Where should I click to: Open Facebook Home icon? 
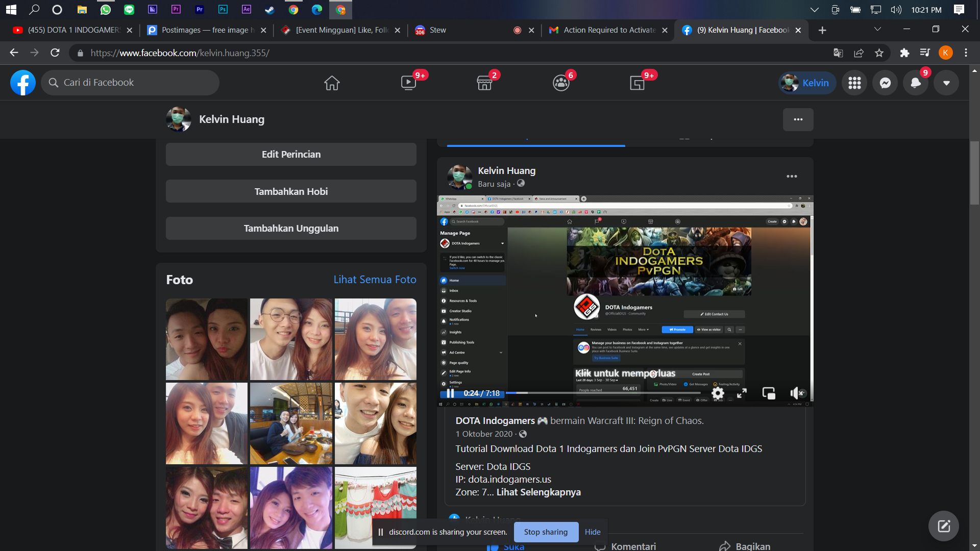[332, 83]
